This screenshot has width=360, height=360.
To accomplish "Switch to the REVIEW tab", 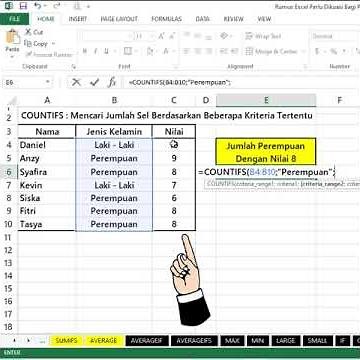I will [x=233, y=19].
